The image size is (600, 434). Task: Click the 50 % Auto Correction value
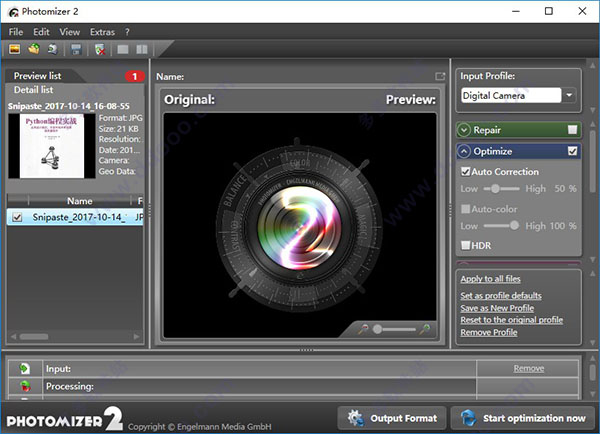coord(565,188)
